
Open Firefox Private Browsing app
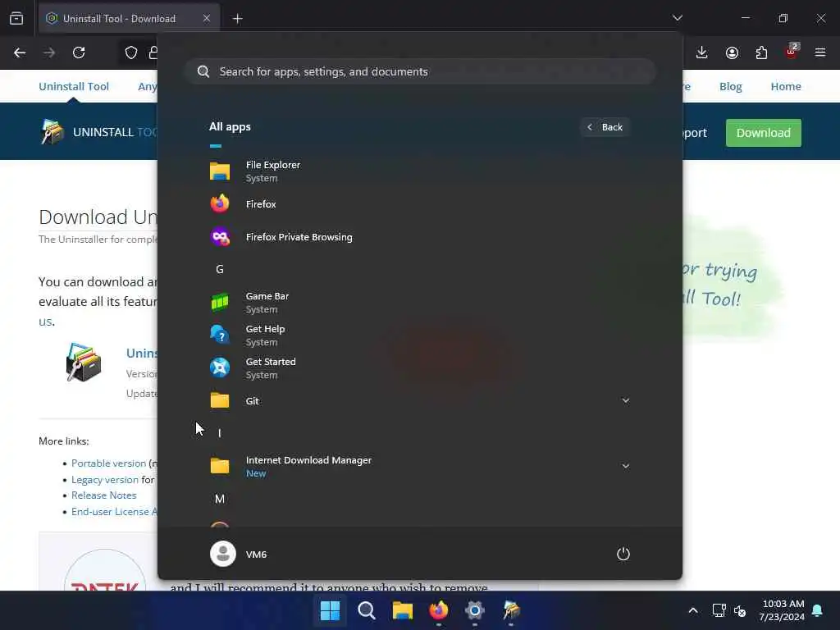[419, 237]
